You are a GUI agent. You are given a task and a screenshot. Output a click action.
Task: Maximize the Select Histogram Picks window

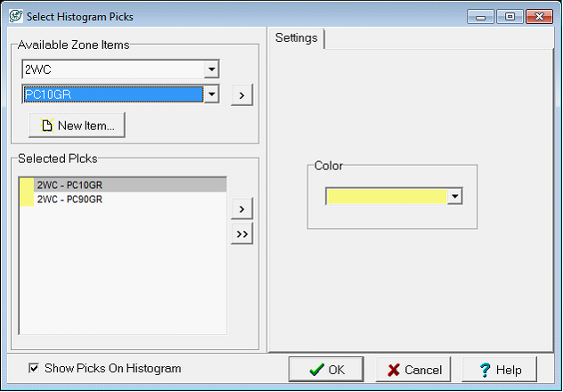pos(510,15)
